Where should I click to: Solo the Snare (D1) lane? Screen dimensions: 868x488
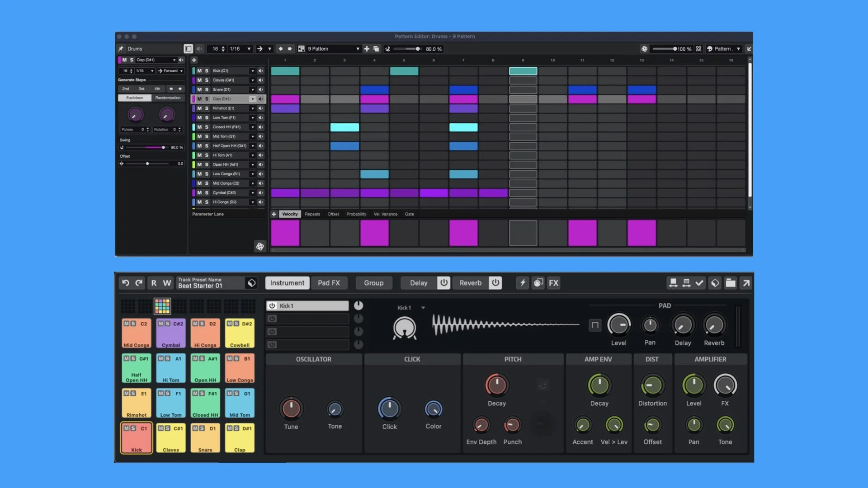pos(207,89)
